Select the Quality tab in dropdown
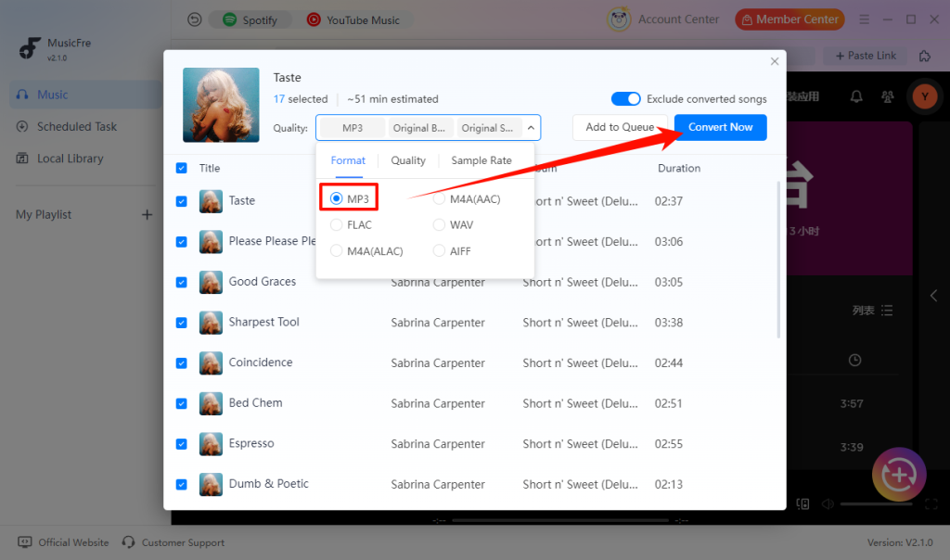The height and width of the screenshot is (560, 950). click(408, 160)
